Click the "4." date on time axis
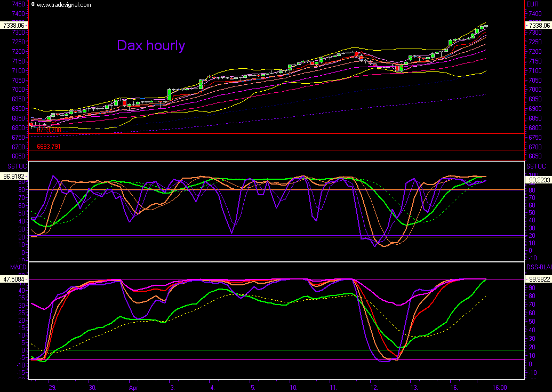This screenshot has width=552, height=392. (212, 387)
